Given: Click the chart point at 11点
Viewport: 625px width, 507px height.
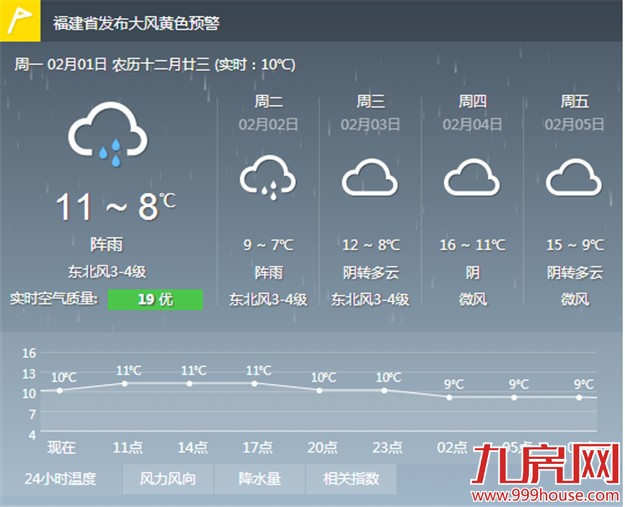Looking at the screenshot, I should coord(124,383).
